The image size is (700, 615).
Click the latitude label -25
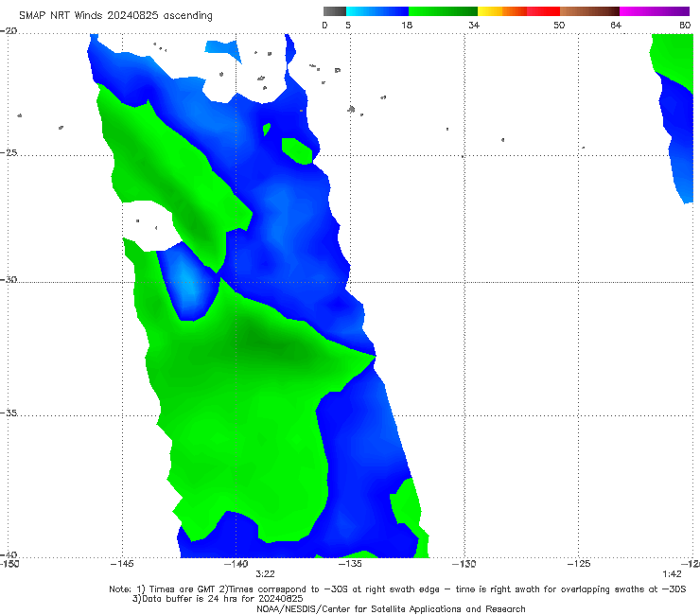coord(9,152)
